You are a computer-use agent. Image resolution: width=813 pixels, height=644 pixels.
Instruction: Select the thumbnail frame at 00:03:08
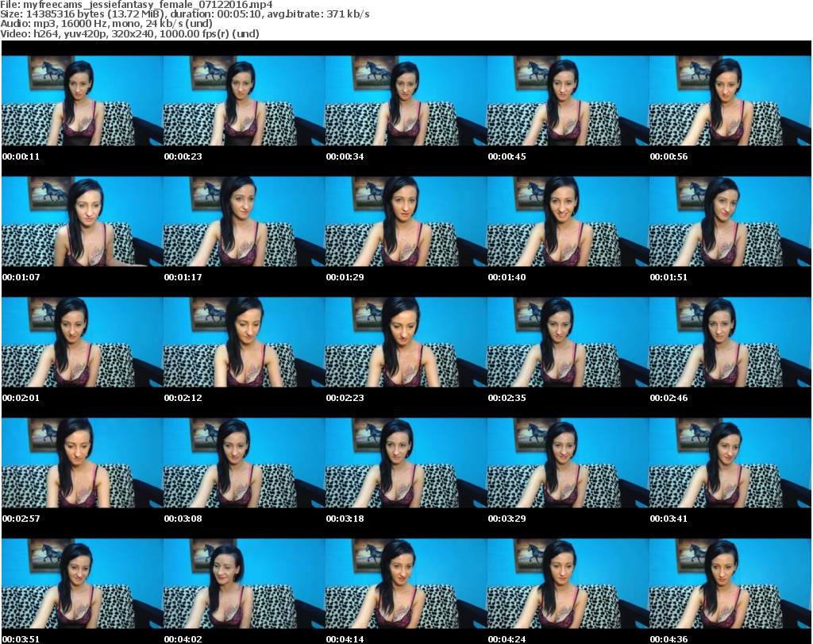pyautogui.click(x=245, y=463)
